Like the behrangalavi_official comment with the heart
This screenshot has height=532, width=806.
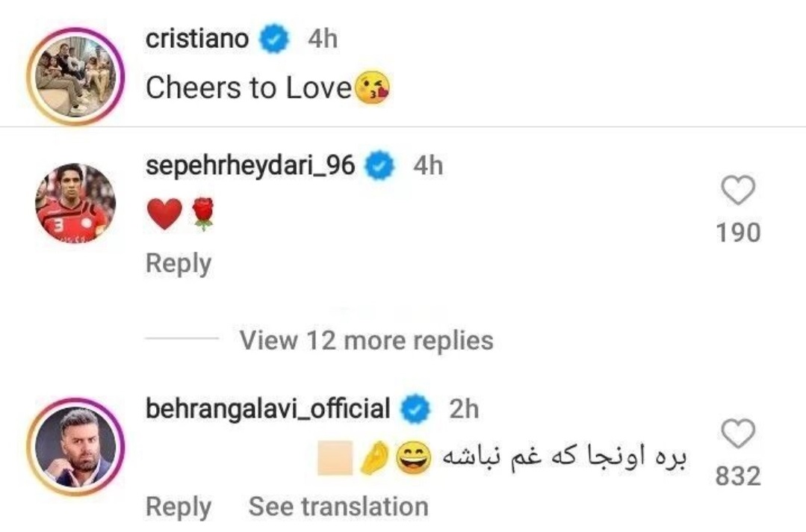(x=739, y=434)
